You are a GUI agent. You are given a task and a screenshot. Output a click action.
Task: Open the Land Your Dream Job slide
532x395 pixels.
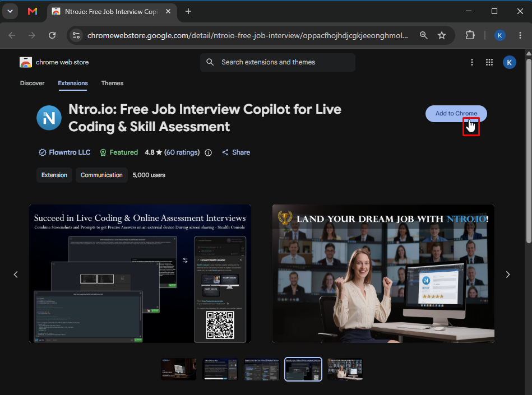pyautogui.click(x=383, y=273)
